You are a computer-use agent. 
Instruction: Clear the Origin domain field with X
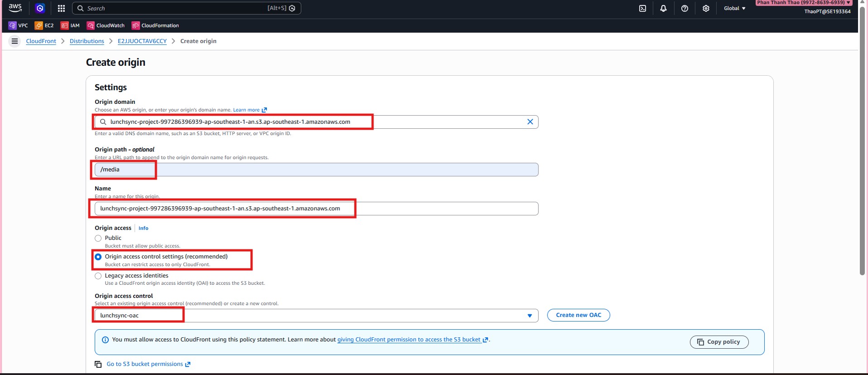[x=530, y=122]
